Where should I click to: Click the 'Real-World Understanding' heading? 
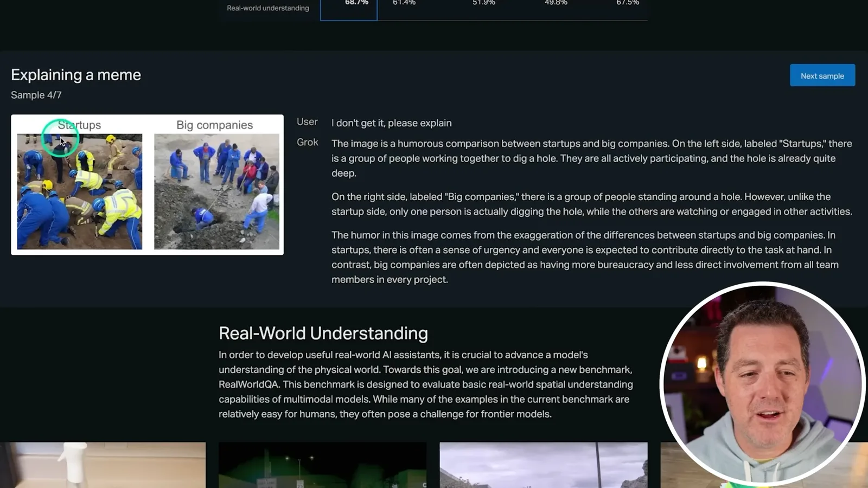coord(323,333)
